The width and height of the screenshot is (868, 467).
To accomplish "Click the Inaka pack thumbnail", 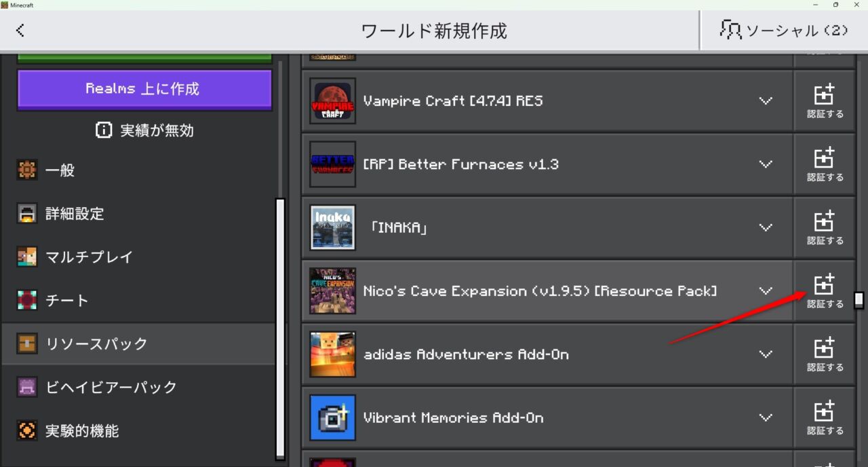I will click(x=332, y=227).
